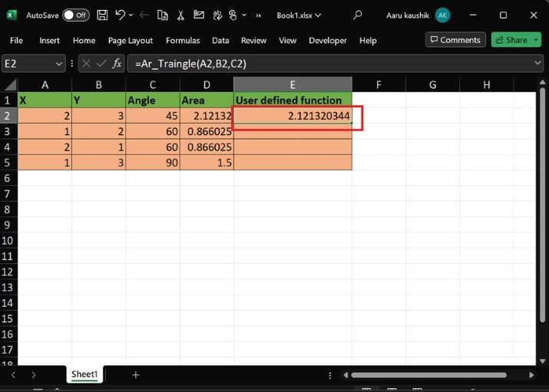The height and width of the screenshot is (392, 549).
Task: Click the touch/mouse mode icon
Action: [x=233, y=15]
